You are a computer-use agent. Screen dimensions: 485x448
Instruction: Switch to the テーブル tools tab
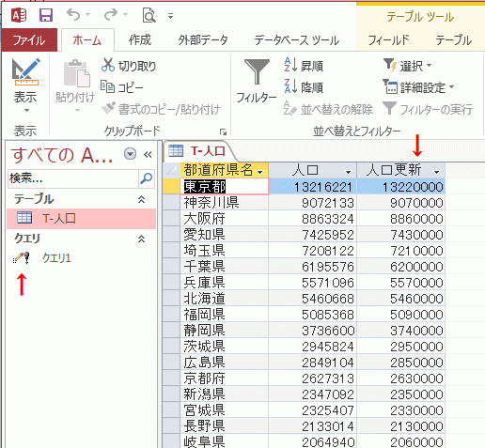coord(454,40)
